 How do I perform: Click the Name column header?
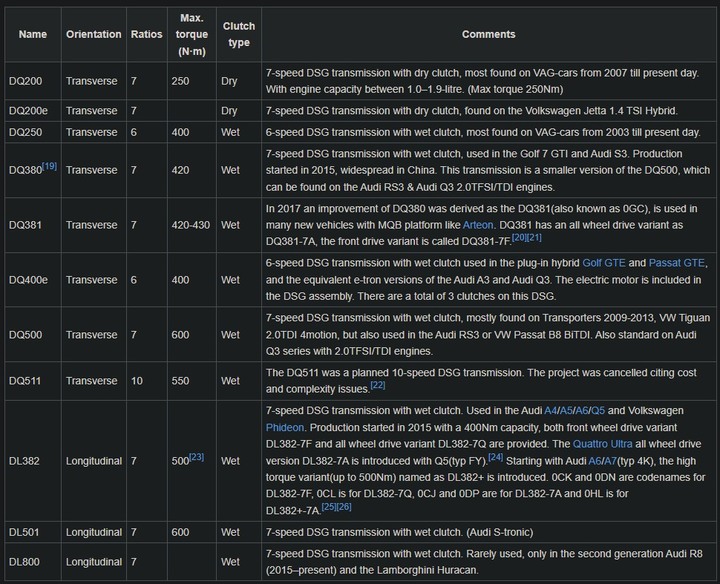[33, 34]
